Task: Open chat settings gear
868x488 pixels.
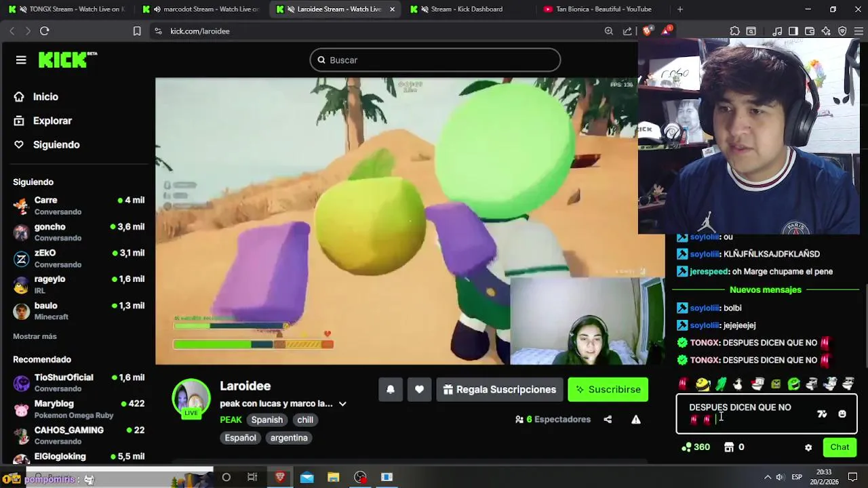Action: (808, 447)
